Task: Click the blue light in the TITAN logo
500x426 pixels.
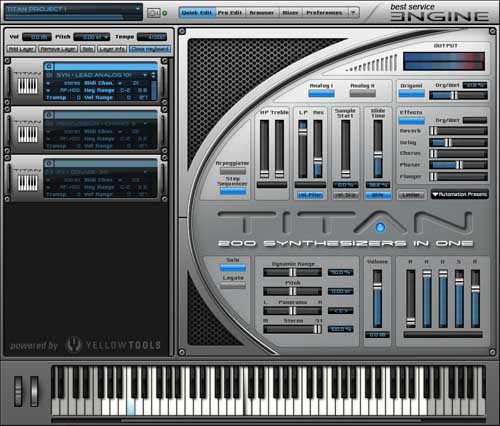Action: [x=380, y=228]
